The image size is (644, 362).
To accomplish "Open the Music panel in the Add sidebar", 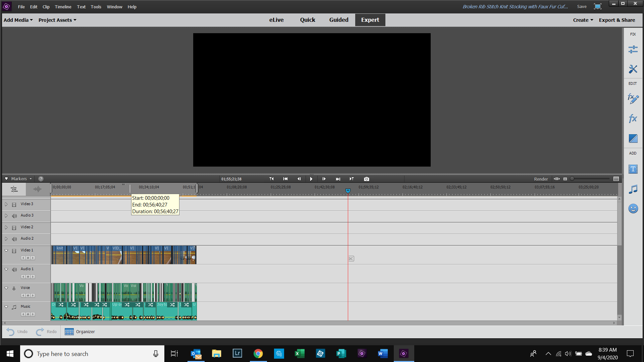I will (x=633, y=189).
